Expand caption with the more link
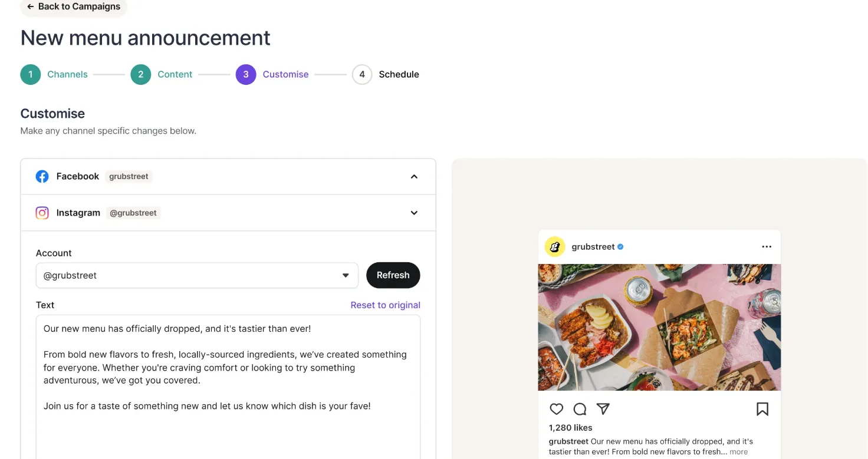Screen dimensions: 868x459 tap(738, 452)
